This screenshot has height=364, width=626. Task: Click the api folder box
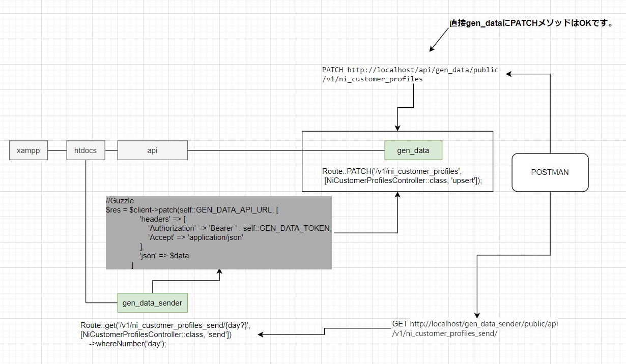pos(152,150)
